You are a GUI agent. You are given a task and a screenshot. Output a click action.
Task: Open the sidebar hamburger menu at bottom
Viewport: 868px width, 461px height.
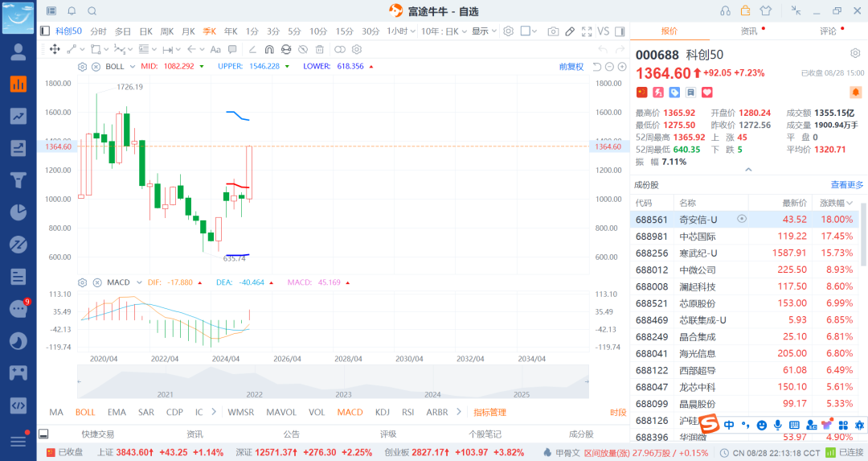pyautogui.click(x=18, y=441)
